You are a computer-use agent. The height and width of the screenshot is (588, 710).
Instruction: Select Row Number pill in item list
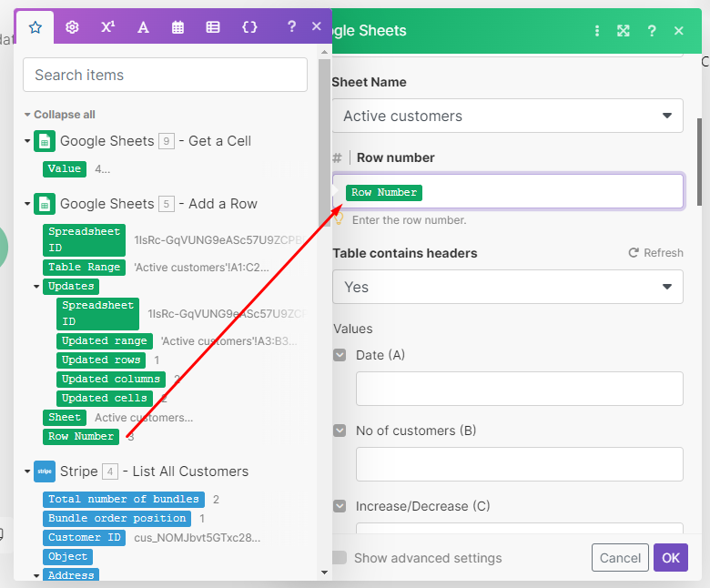[x=81, y=437]
